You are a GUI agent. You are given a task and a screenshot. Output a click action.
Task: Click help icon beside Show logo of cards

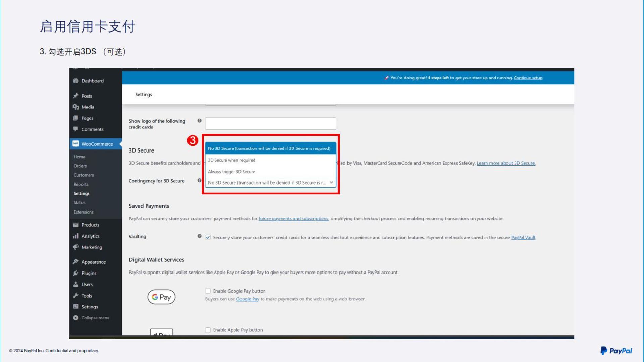coord(199,121)
